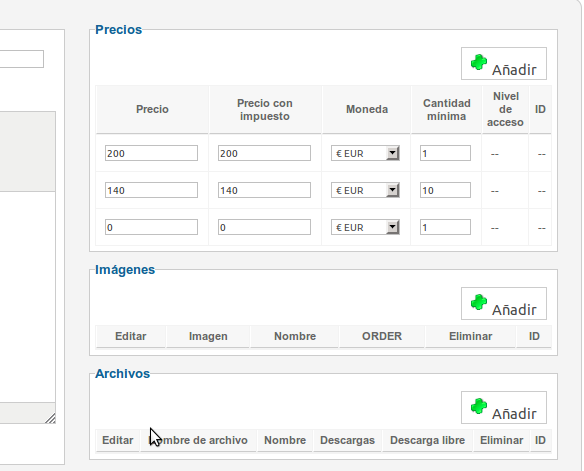Click the Nombre header in Imágenes table
Screen dimensions: 584x471
point(295,336)
